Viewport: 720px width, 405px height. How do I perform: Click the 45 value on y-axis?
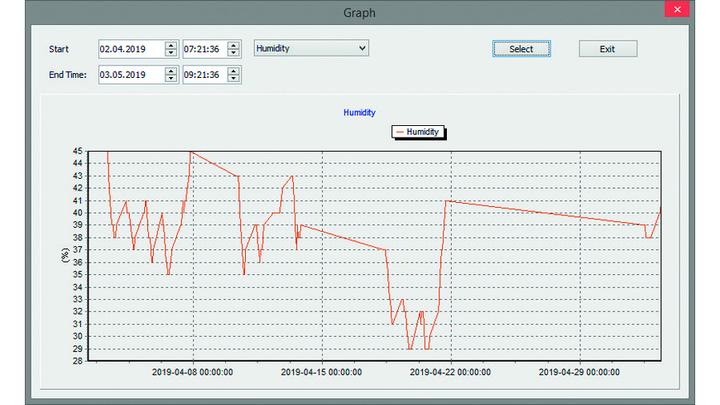point(78,151)
